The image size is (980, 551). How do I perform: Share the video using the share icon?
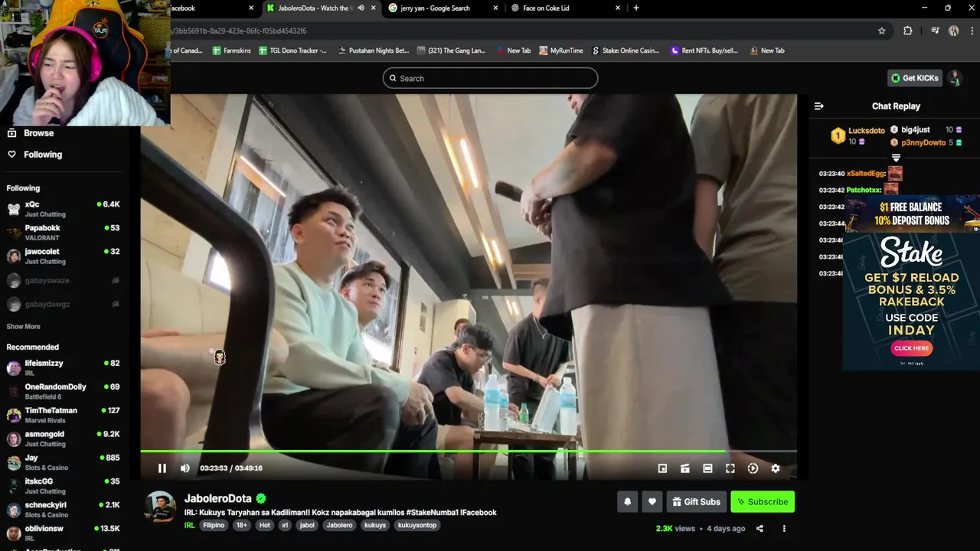tap(759, 529)
